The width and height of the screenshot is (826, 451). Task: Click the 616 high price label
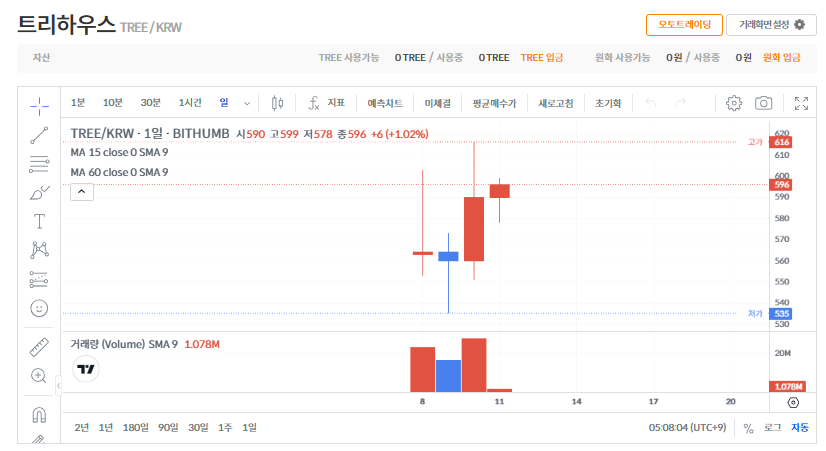tap(781, 142)
